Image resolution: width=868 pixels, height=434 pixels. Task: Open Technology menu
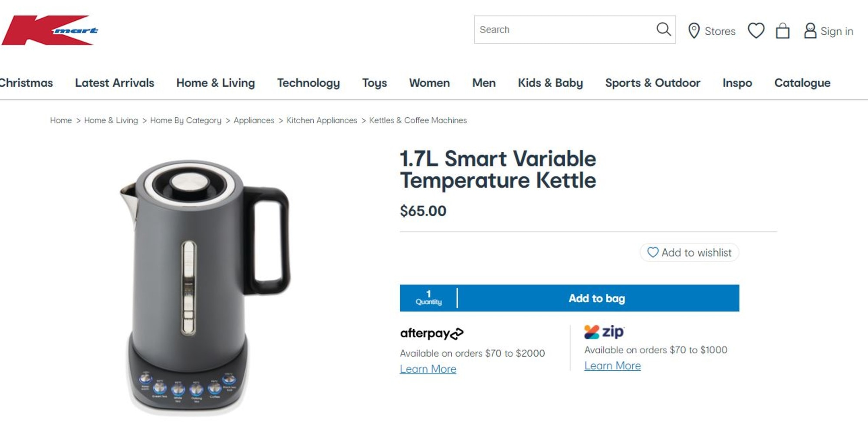[309, 83]
